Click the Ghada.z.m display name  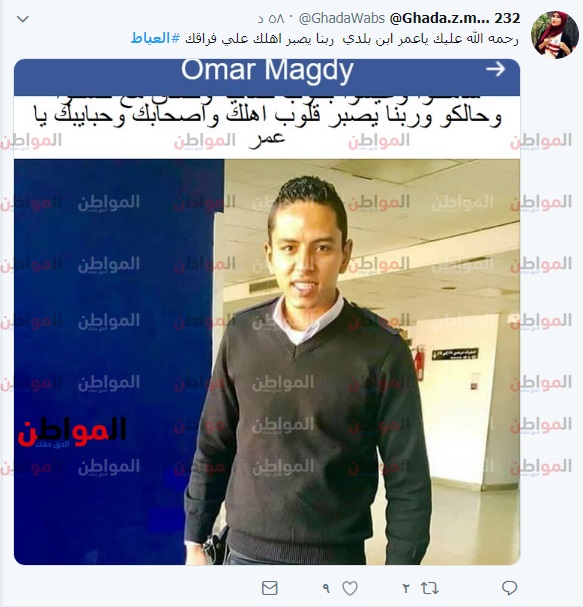point(454,18)
